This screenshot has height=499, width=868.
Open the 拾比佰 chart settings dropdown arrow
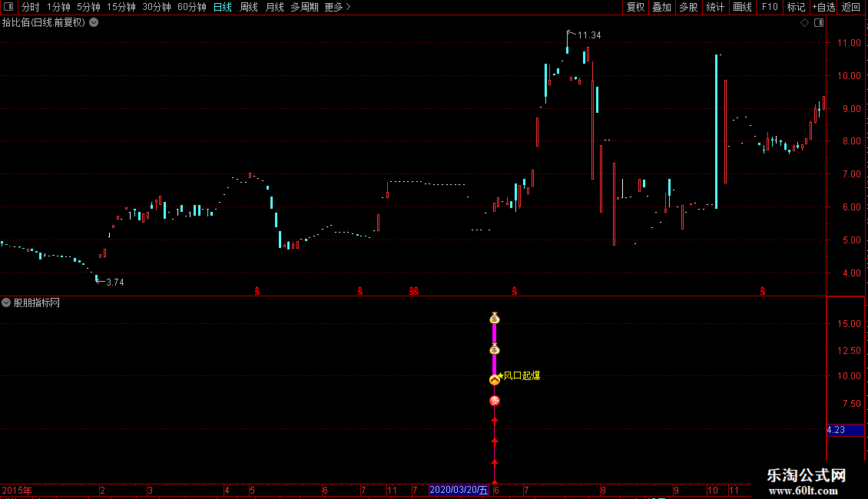(x=94, y=22)
